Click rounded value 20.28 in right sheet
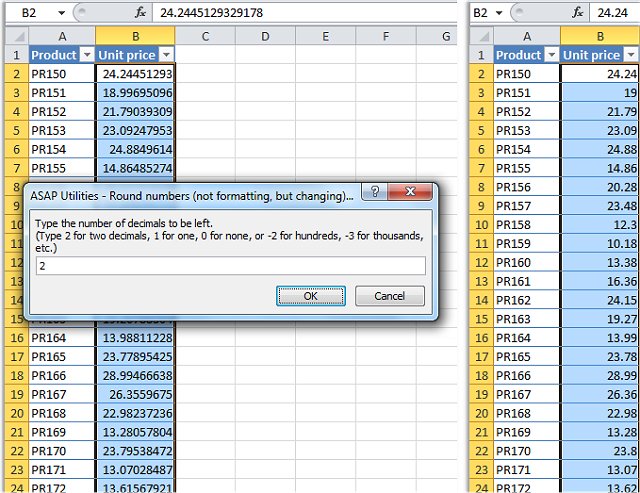The width and height of the screenshot is (640, 493). click(600, 187)
